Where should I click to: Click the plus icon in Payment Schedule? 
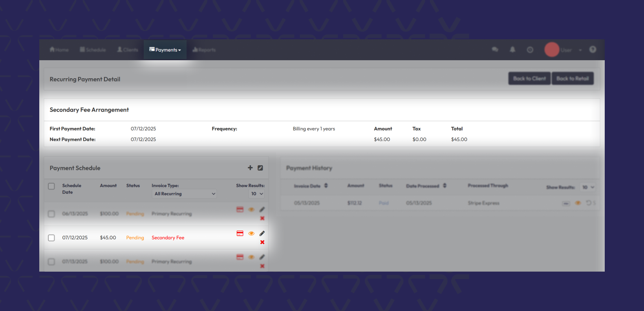250,168
